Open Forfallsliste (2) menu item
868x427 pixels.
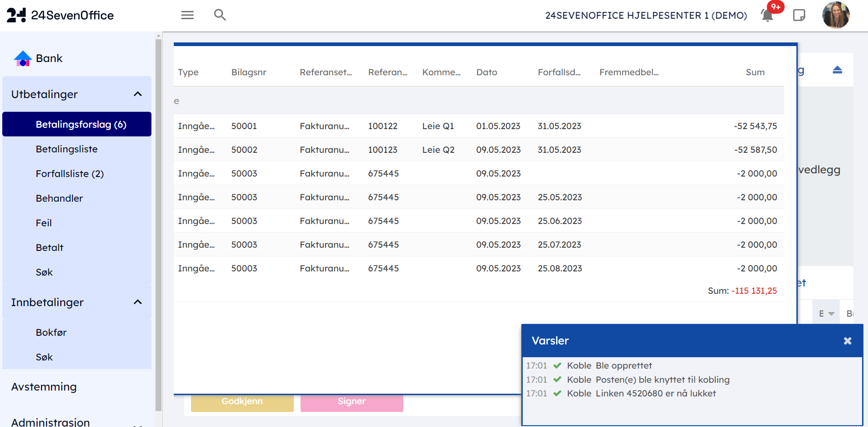click(70, 174)
